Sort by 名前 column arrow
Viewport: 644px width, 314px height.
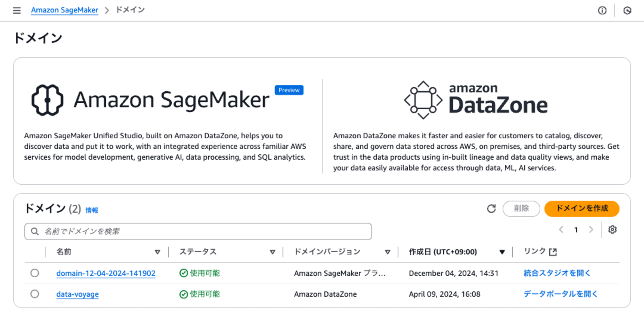[157, 252]
